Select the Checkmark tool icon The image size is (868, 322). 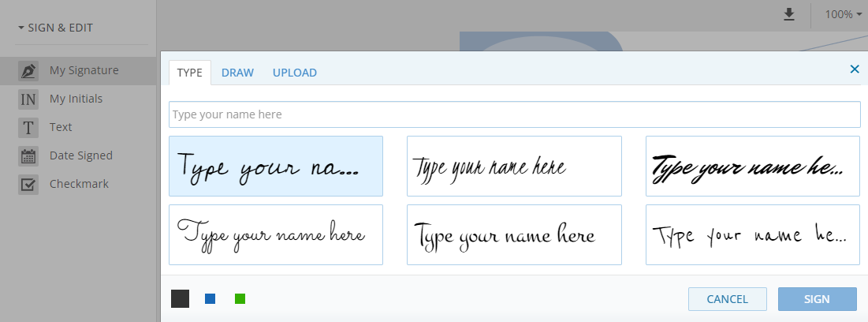[28, 185]
